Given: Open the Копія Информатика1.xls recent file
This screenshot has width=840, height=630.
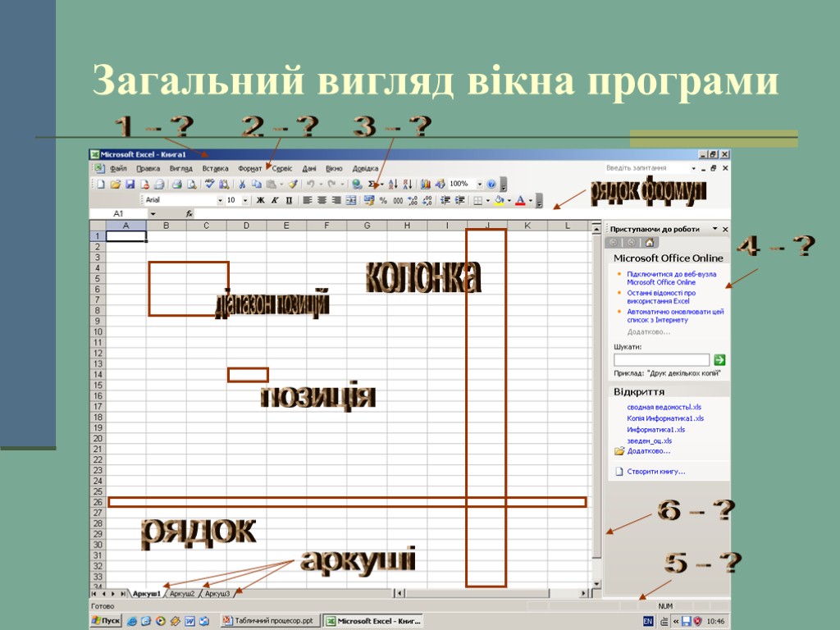Looking at the screenshot, I should [x=665, y=418].
